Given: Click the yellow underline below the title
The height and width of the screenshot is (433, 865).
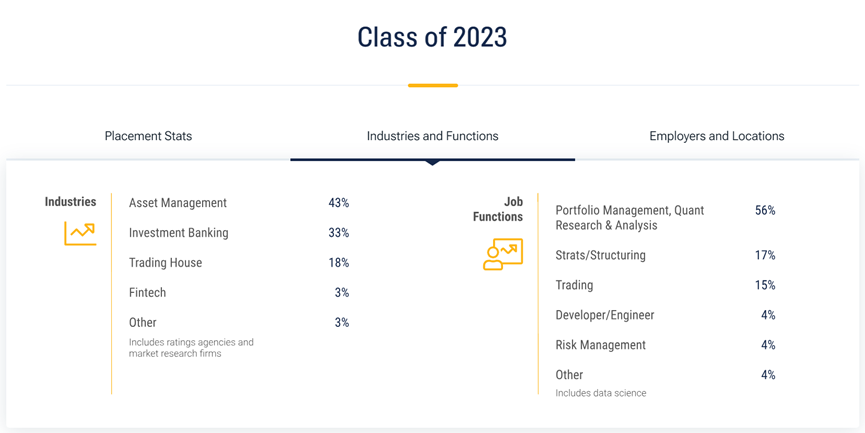Looking at the screenshot, I should pyautogui.click(x=433, y=85).
